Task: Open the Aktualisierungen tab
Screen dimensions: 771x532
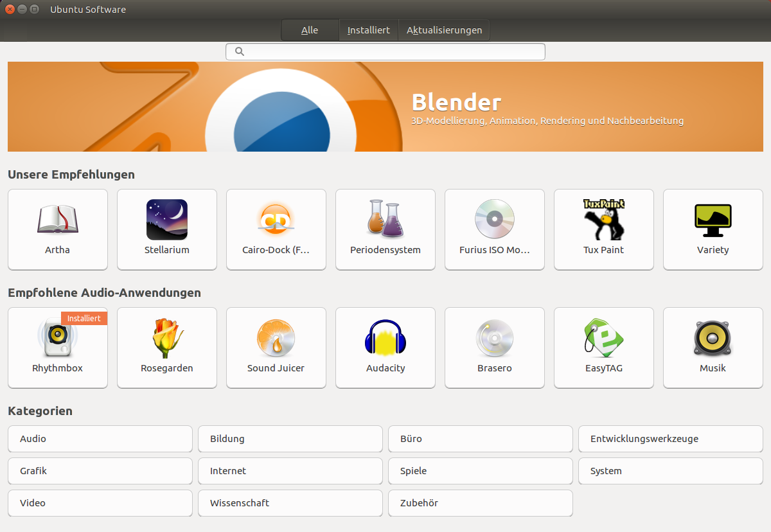Action: [x=445, y=30]
